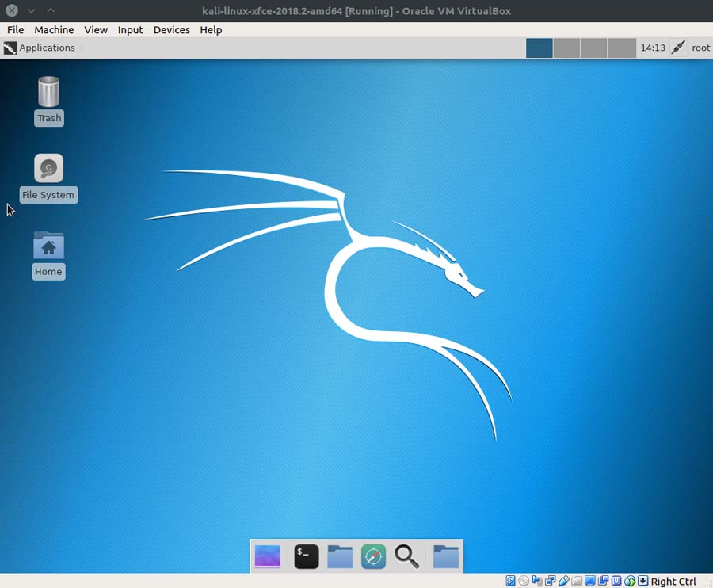Open the Machine menu
The width and height of the screenshot is (713, 588).
(54, 30)
